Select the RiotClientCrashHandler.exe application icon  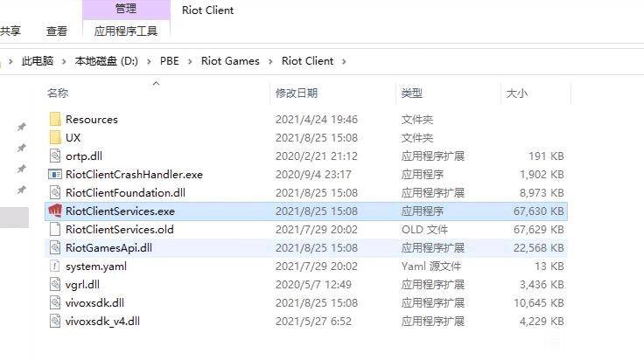[x=55, y=174]
